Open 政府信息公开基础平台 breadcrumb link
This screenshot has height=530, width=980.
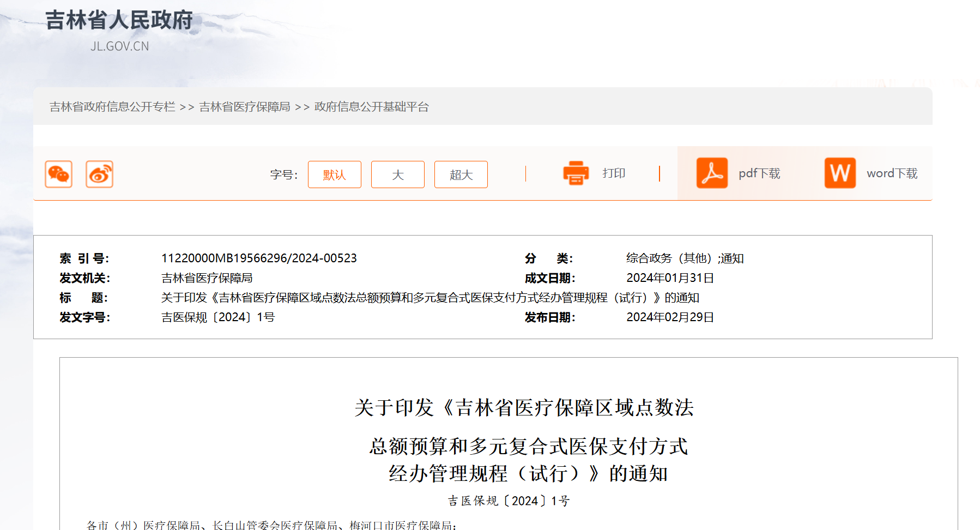click(x=371, y=107)
